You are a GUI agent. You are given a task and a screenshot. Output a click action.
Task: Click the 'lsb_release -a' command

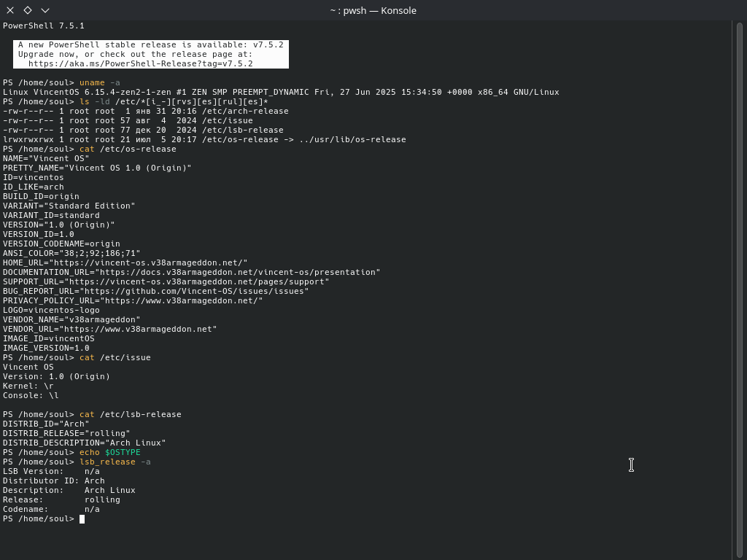point(115,462)
